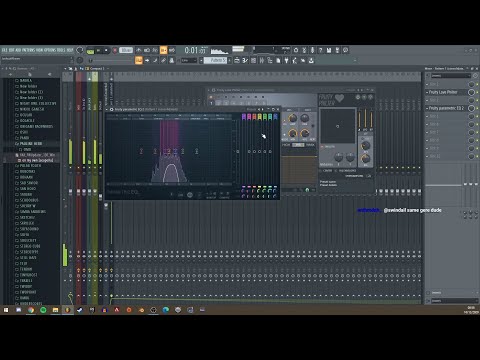Open Steam from the taskbar
This screenshot has width=480, height=360.
tap(80, 310)
